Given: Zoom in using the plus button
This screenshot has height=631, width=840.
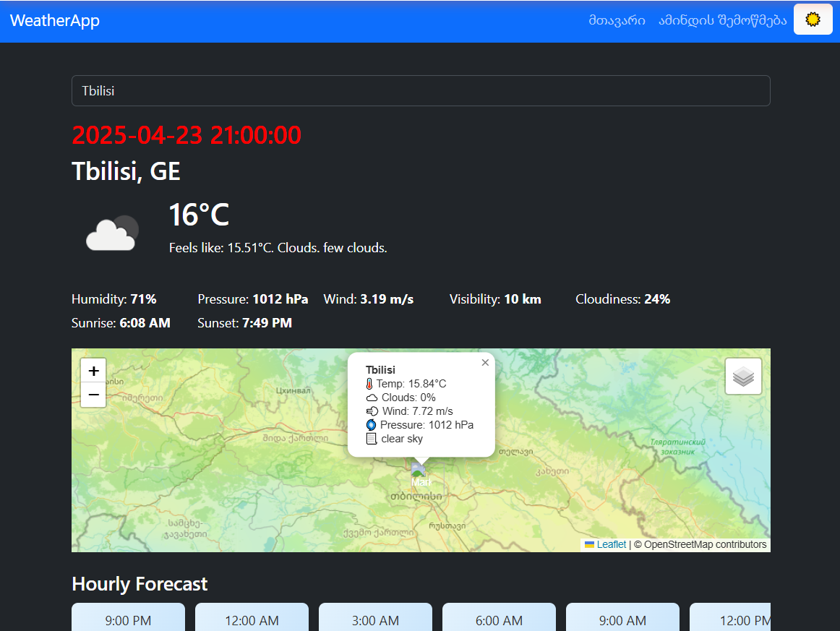Looking at the screenshot, I should (x=93, y=370).
